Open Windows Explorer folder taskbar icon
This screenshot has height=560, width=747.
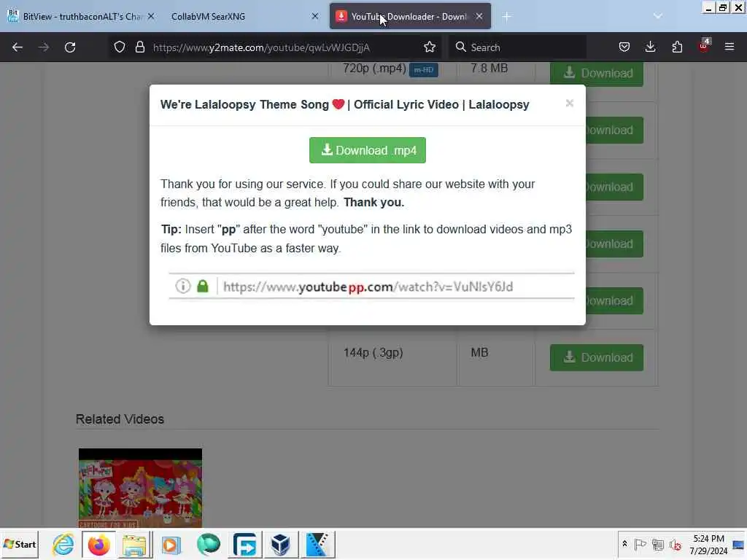[135, 544]
